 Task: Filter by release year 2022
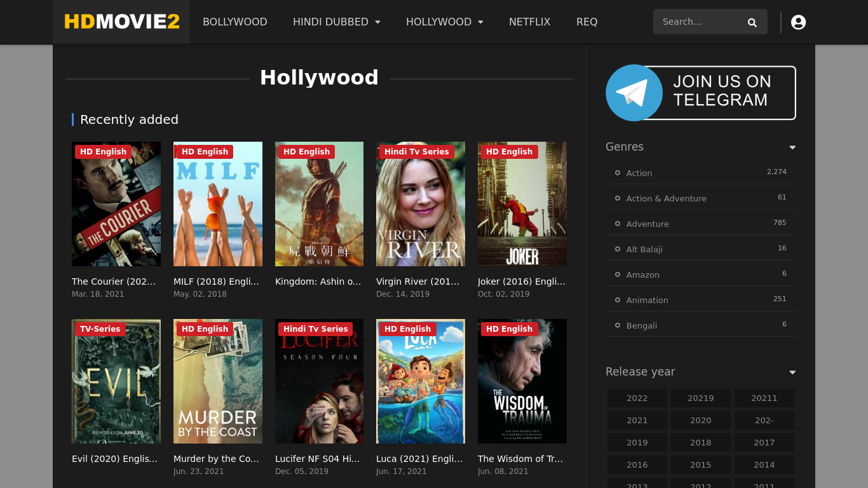pos(637,398)
